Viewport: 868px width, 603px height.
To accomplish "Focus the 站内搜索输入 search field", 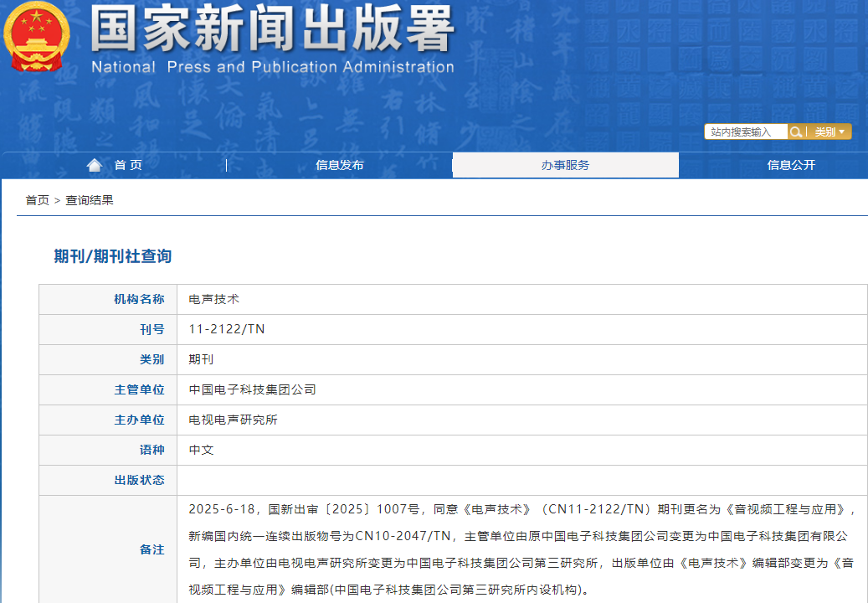I will (x=747, y=131).
